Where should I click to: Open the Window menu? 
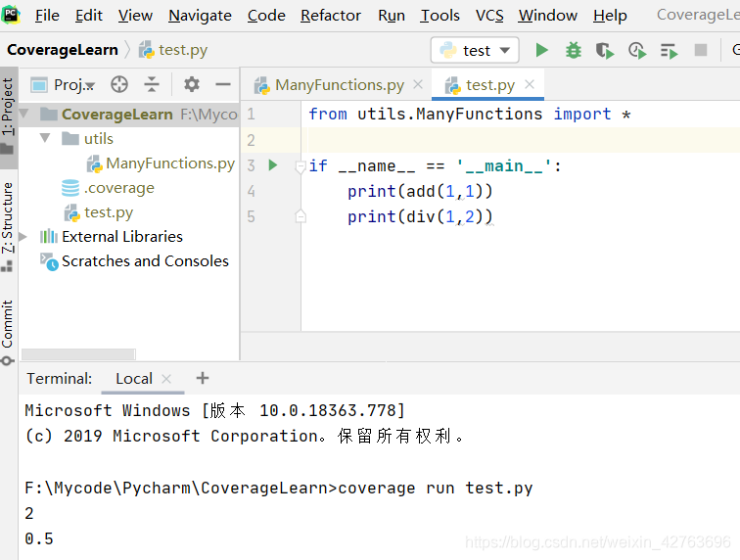coord(547,16)
